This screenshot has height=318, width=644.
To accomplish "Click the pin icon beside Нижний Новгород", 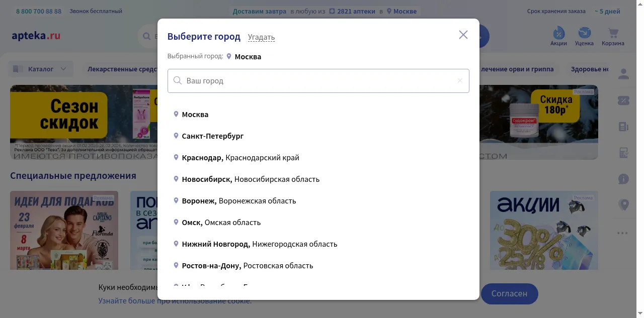I will pyautogui.click(x=176, y=244).
